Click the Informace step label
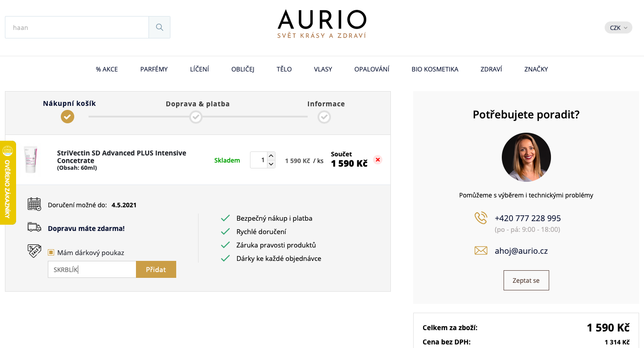The image size is (644, 348). (x=326, y=104)
